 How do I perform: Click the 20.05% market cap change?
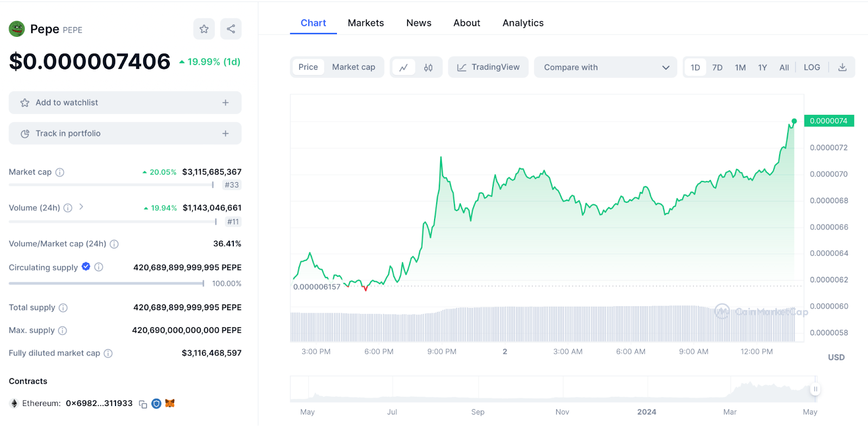[x=159, y=172]
